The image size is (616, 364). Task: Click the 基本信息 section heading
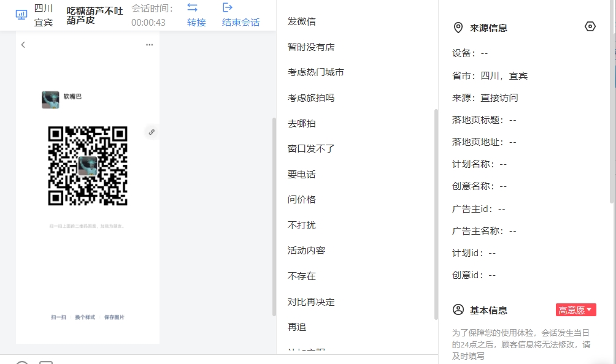click(x=488, y=310)
